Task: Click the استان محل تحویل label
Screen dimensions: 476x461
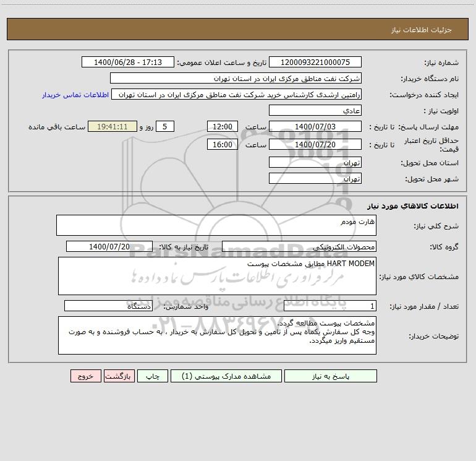Action: [x=430, y=163]
